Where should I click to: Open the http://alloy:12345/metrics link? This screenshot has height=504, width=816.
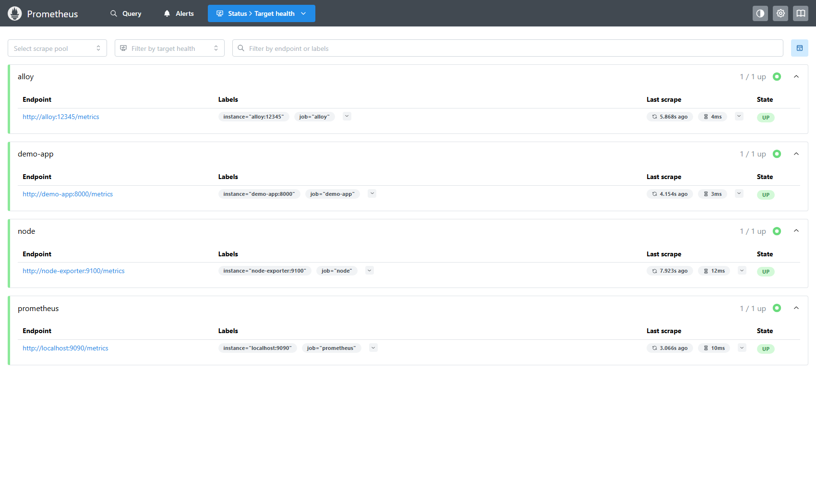61,117
